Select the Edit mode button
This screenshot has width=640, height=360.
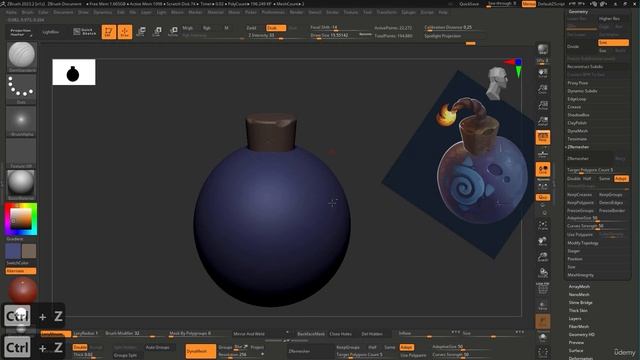[109, 32]
